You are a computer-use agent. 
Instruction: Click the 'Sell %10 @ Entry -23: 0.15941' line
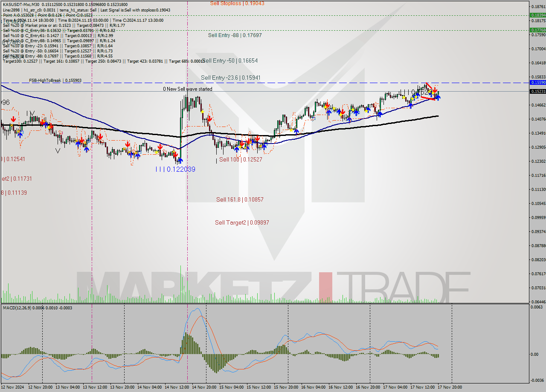tap(58, 46)
